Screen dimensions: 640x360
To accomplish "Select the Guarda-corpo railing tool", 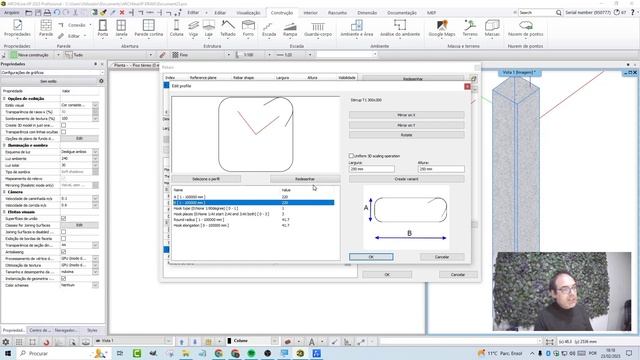I will (x=318, y=28).
